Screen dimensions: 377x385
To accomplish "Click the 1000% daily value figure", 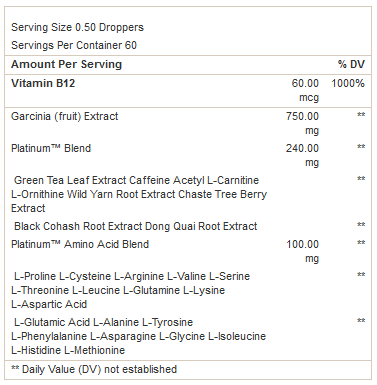I will (x=348, y=83).
